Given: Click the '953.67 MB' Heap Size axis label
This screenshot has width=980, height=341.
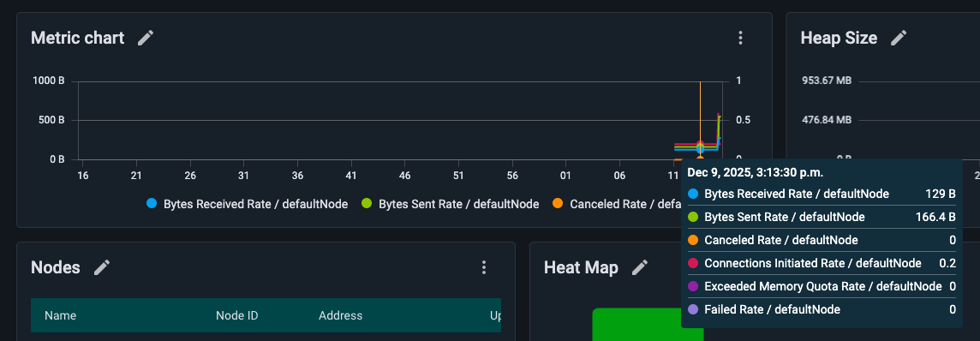Looking at the screenshot, I should pos(827,81).
